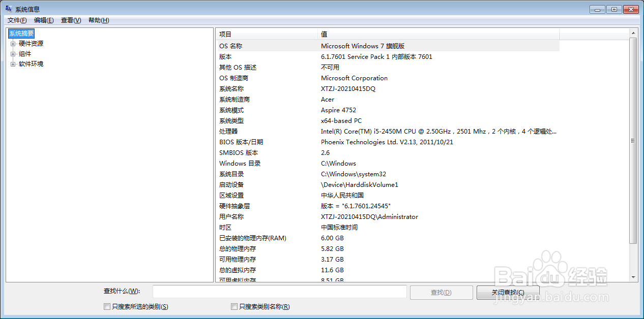Select the 已安装的物理内存(RAM) row
The height and width of the screenshot is (319, 644).
[388, 238]
